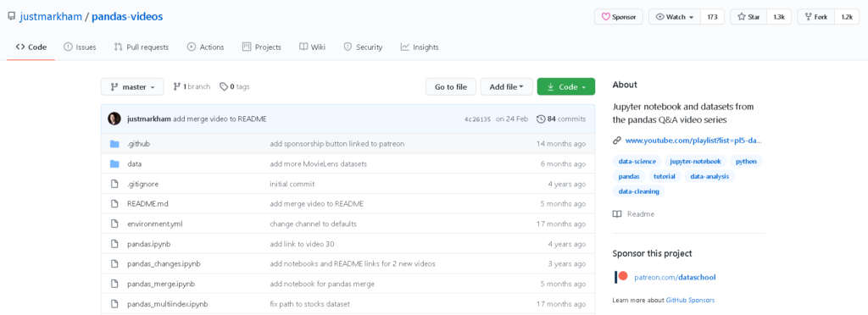Screen dimensions: 868x315
Task: Open the master branch dropdown
Action: [x=132, y=86]
